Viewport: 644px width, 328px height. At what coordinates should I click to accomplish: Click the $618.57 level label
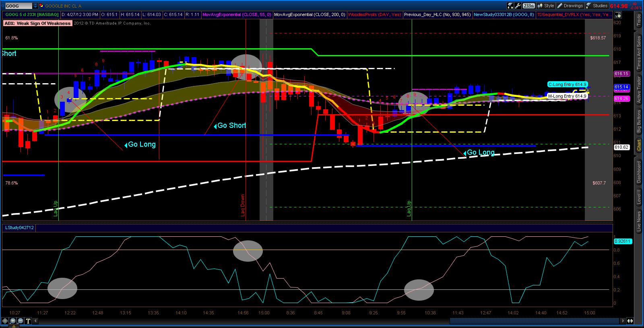[x=598, y=38]
